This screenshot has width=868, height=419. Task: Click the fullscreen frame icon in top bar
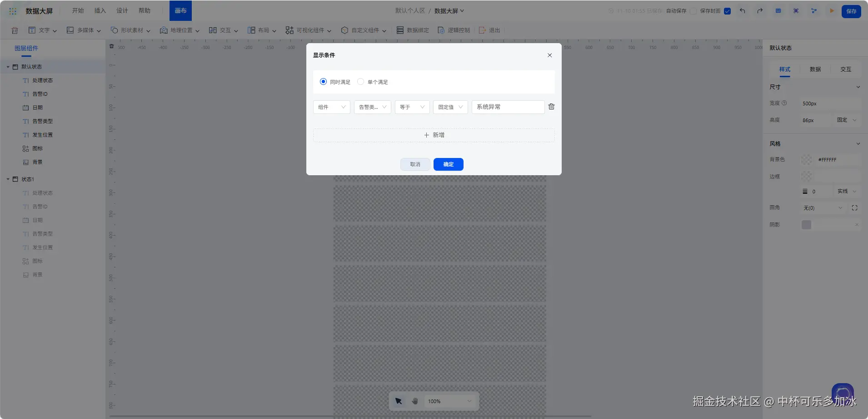coord(796,11)
